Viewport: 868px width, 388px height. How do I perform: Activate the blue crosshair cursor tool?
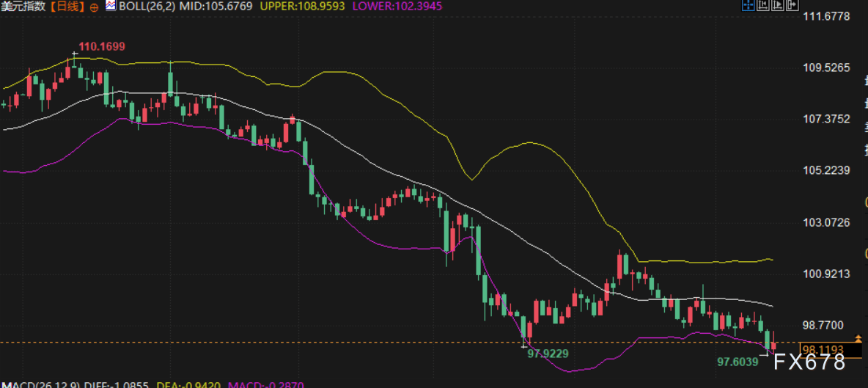[x=749, y=5]
